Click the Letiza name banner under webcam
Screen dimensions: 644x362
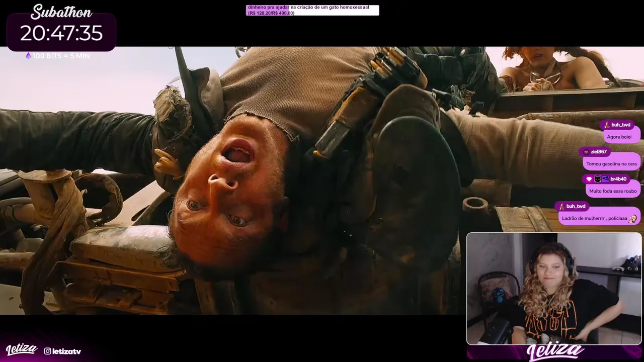(x=555, y=351)
